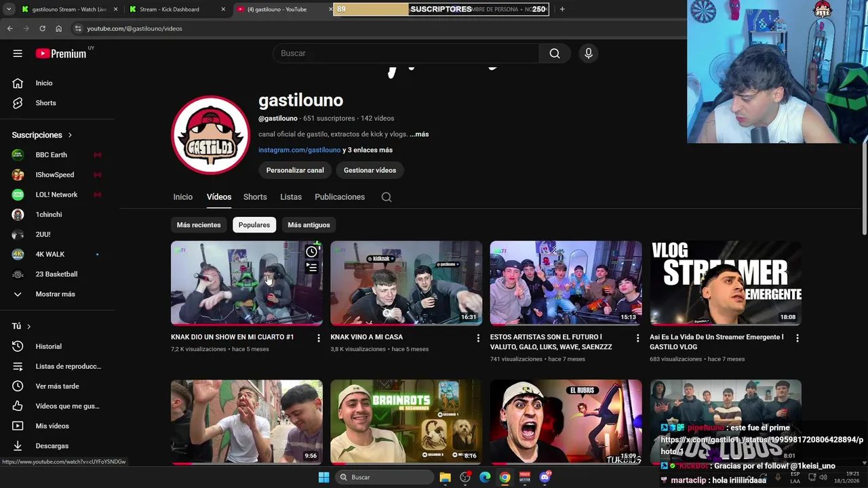Click the Personalizar canal button

(x=295, y=171)
